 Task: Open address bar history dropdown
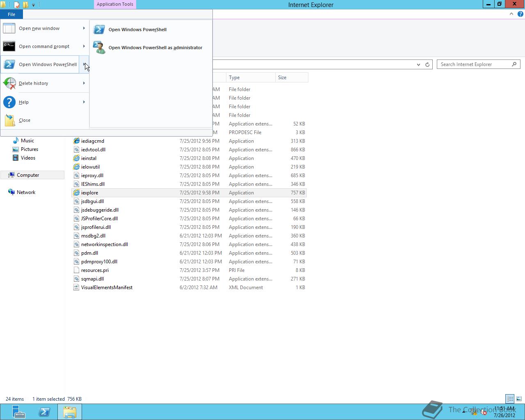pos(418,64)
